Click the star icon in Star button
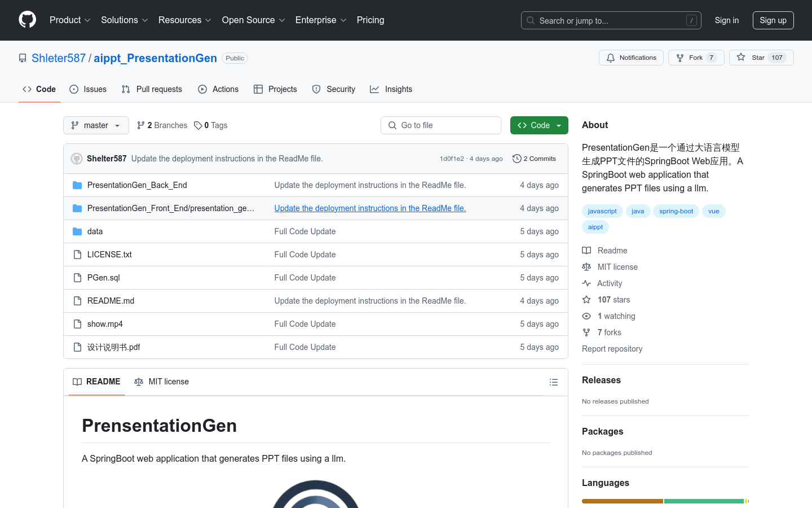Screen dimensions: 812x508 point(741,58)
